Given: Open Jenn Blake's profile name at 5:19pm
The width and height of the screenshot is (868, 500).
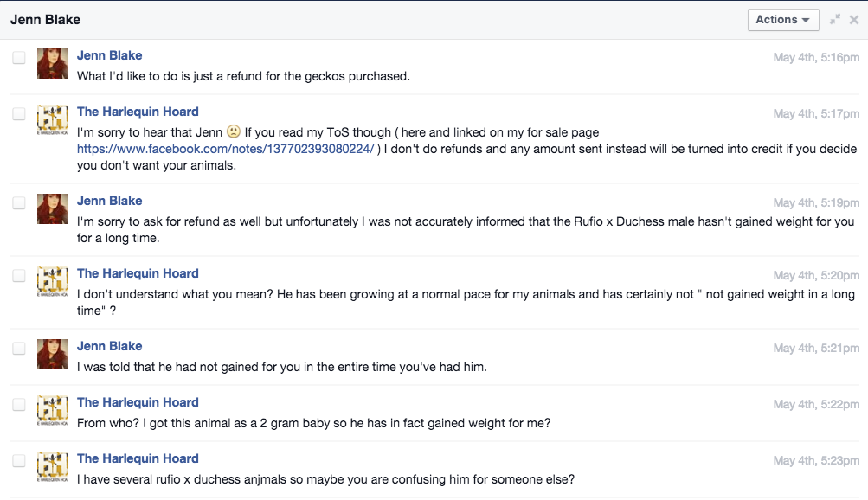Looking at the screenshot, I should [x=110, y=201].
